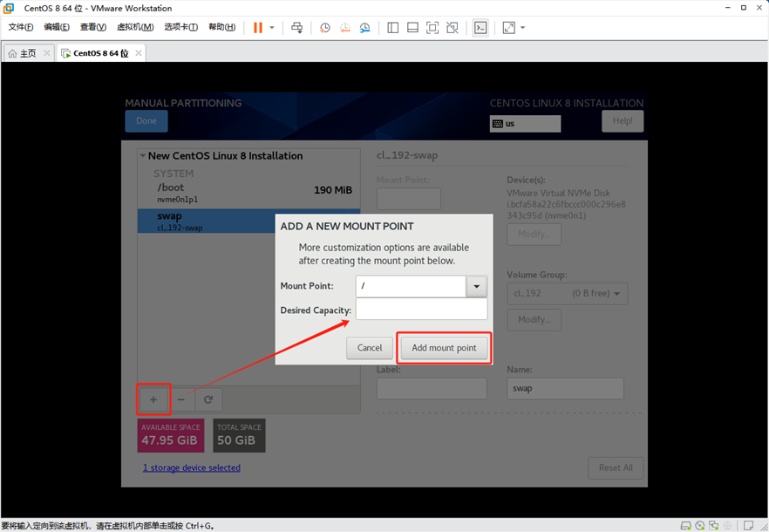Click the Modify button under Volume Group
This screenshot has width=769, height=532.
534,320
